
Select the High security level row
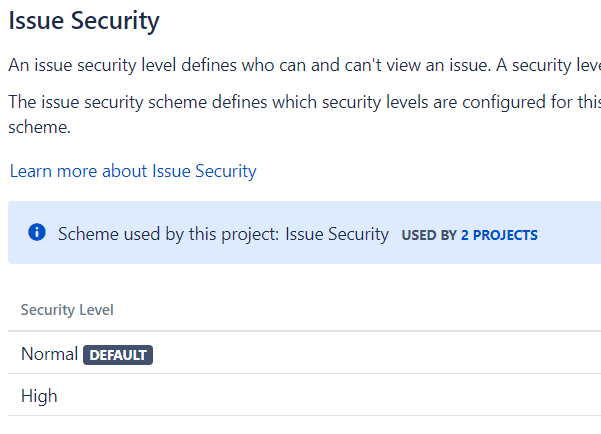[304, 395]
